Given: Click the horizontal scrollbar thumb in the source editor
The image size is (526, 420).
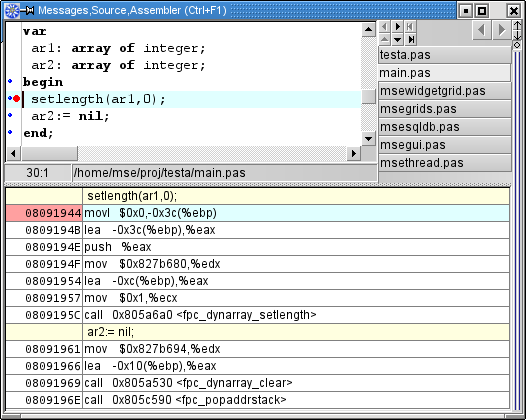Looking at the screenshot, I should click(x=49, y=154).
